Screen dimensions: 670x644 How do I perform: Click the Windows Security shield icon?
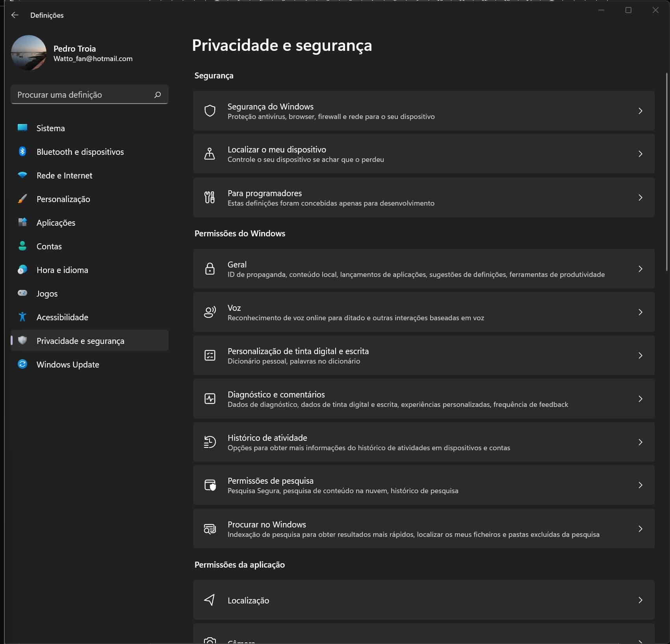[x=210, y=111]
